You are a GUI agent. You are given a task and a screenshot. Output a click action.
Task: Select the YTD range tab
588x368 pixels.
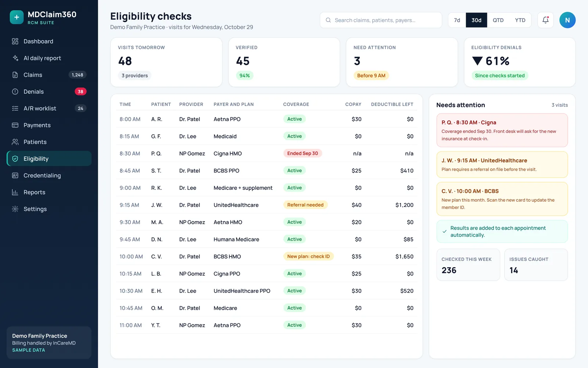point(520,20)
